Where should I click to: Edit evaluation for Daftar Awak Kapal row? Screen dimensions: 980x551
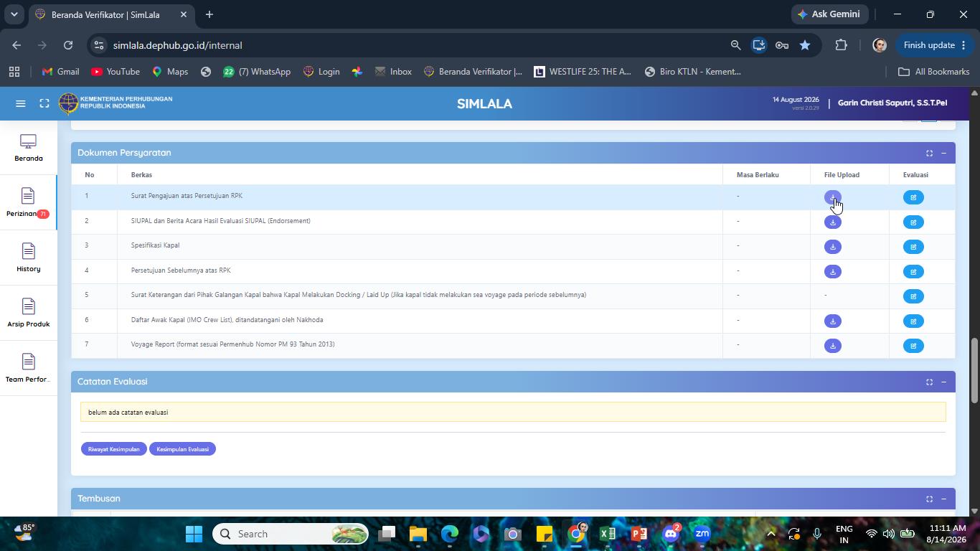[x=913, y=321]
